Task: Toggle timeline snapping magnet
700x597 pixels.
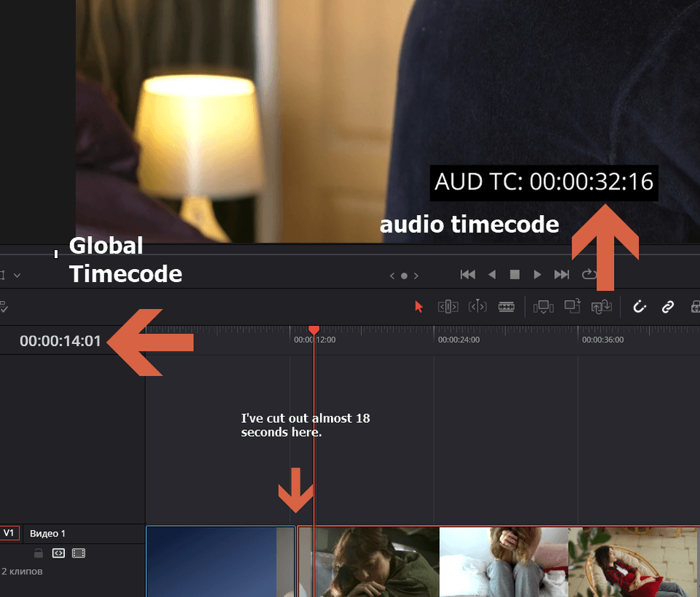Action: (639, 307)
